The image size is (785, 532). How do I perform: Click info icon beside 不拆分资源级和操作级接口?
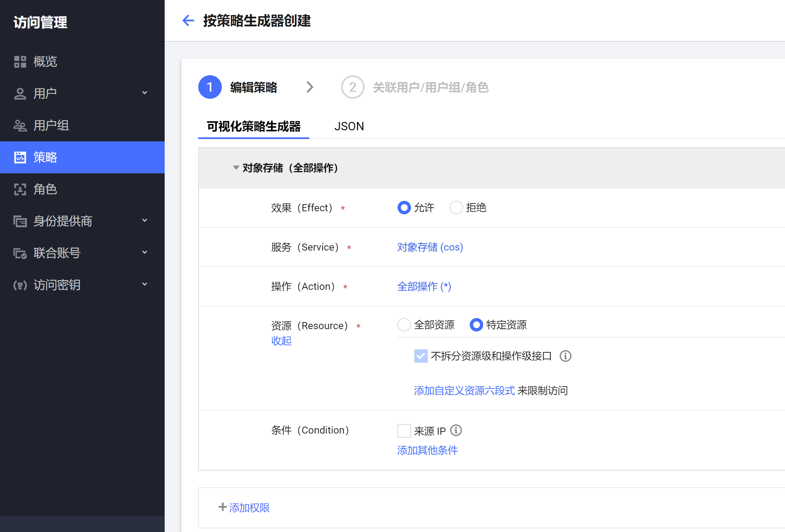[x=565, y=356]
